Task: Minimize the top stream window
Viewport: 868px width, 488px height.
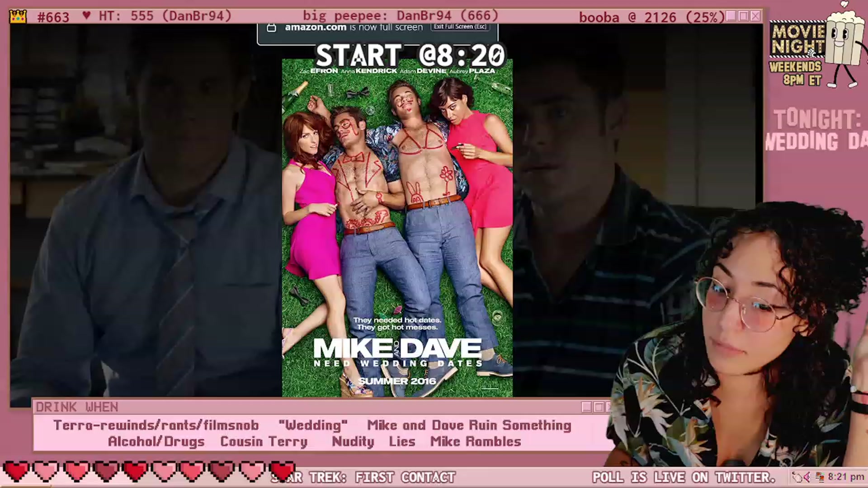Action: coord(731,16)
